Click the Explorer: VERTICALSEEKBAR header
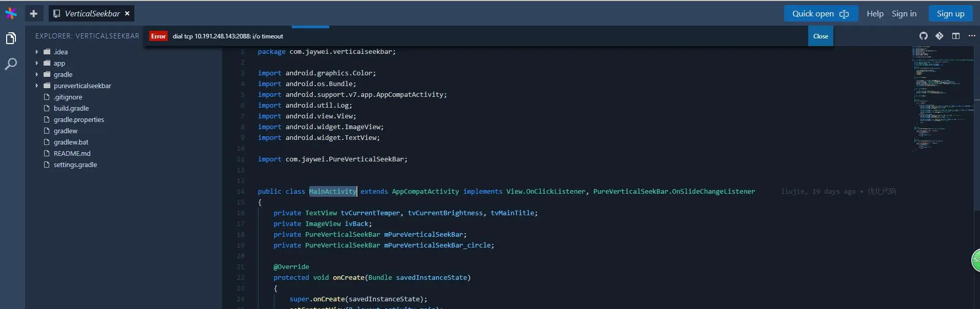This screenshot has height=309, width=980. click(87, 36)
